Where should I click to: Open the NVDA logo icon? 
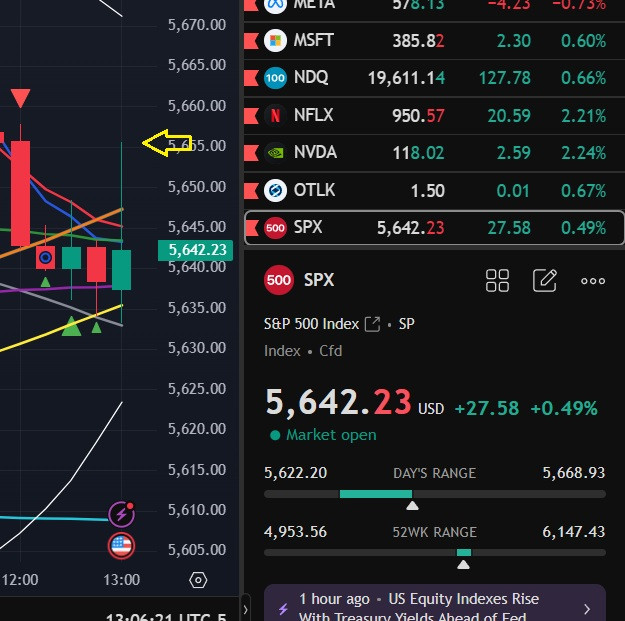tap(275, 153)
